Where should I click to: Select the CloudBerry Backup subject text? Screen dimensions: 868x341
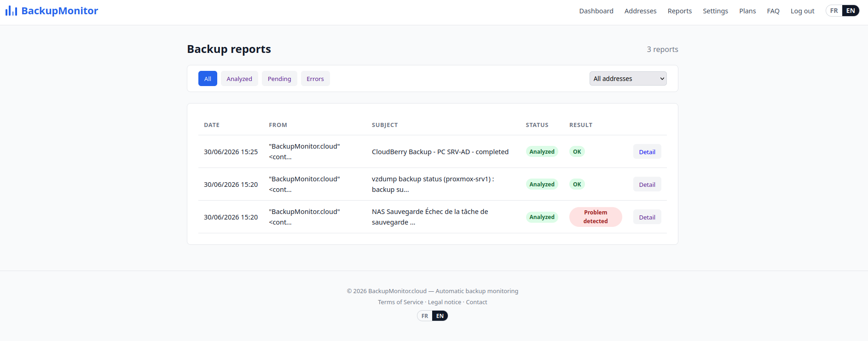[440, 152]
